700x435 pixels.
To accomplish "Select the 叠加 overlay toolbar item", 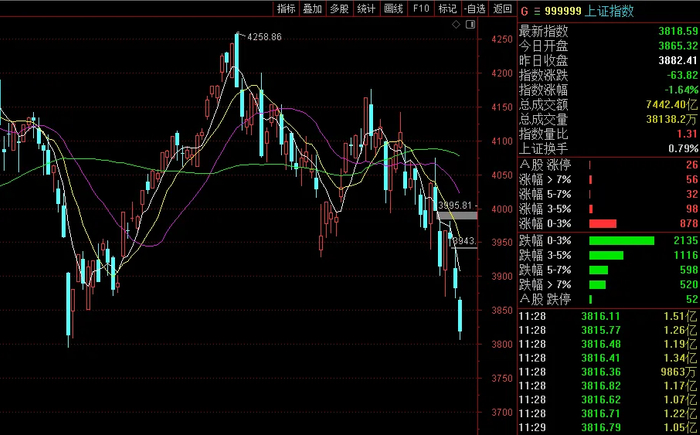I will (312, 8).
